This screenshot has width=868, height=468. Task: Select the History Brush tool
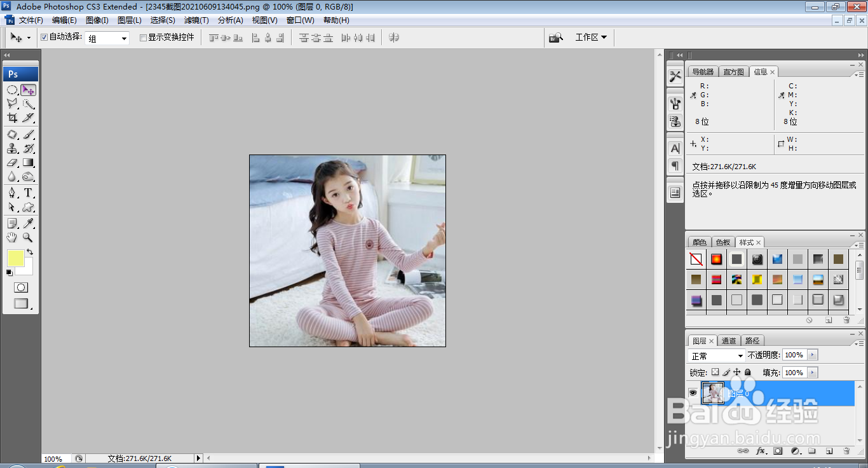point(29,149)
